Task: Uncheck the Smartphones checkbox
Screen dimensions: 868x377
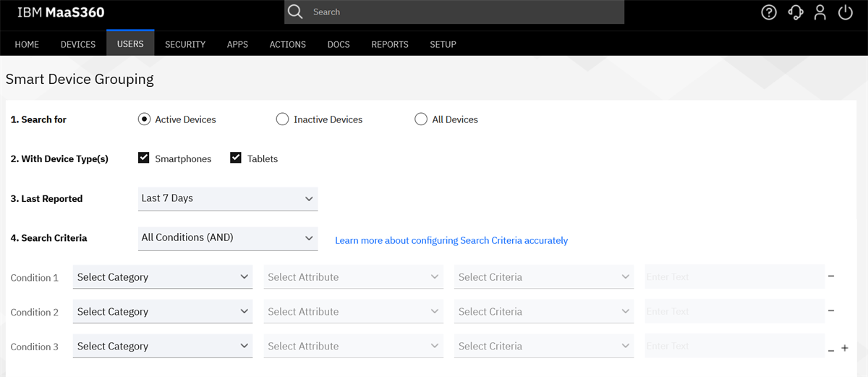Action: click(x=144, y=158)
